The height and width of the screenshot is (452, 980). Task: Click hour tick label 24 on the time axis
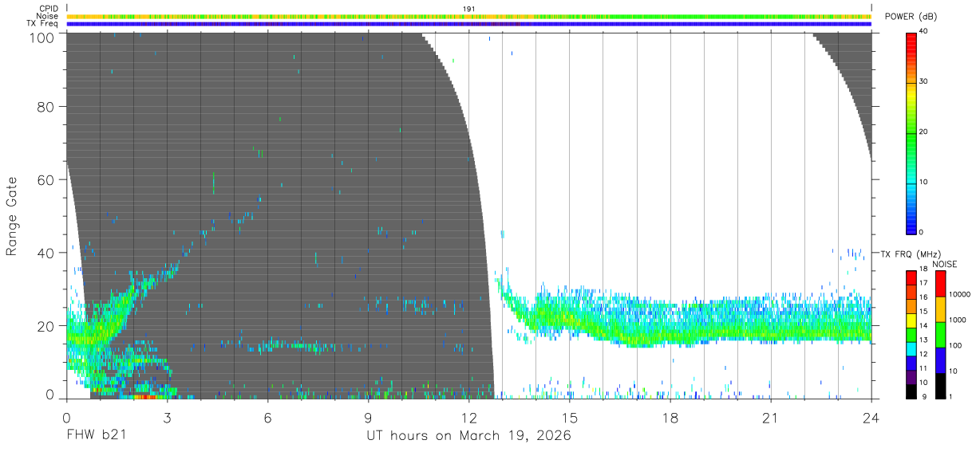coord(871,417)
